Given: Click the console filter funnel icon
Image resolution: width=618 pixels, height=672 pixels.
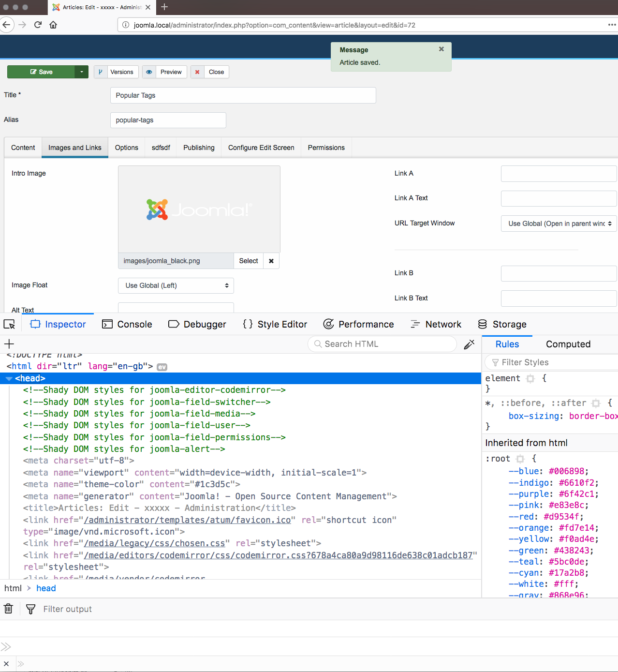Looking at the screenshot, I should pos(30,609).
